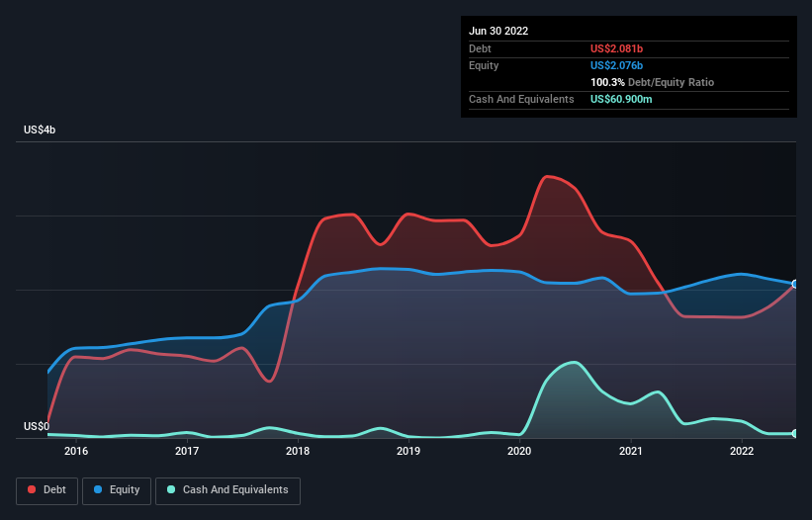The height and width of the screenshot is (520, 812).
Task: Click the US$4b y-axis label
Action: pyautogui.click(x=40, y=130)
